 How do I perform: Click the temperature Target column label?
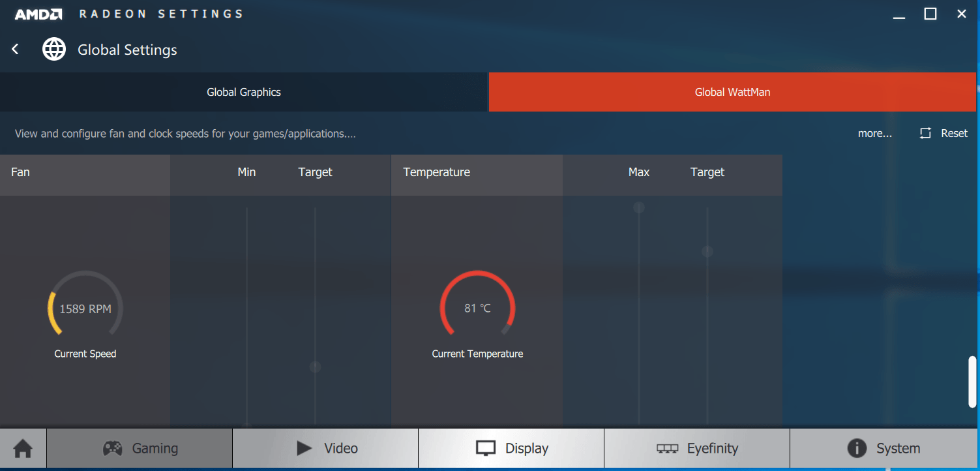click(x=707, y=172)
